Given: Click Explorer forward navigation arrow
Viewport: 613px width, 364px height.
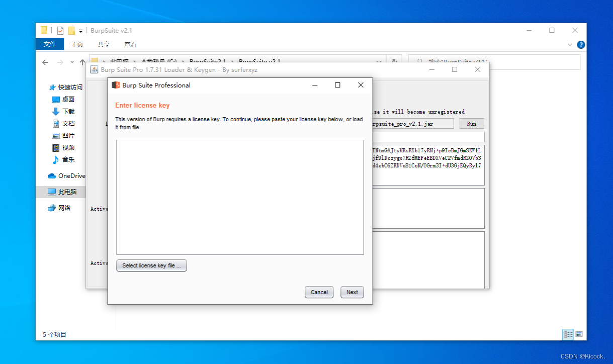Looking at the screenshot, I should pyautogui.click(x=60, y=62).
